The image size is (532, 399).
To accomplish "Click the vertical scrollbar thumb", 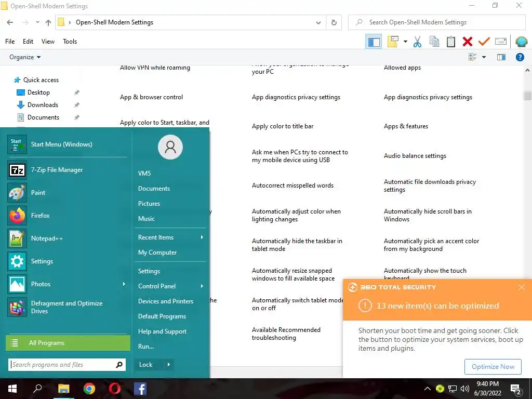I will click(x=527, y=96).
